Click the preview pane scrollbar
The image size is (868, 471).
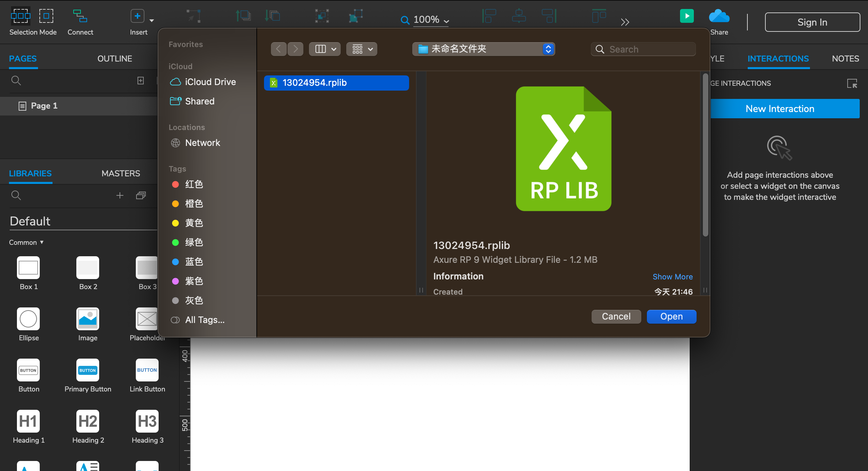[x=705, y=155]
